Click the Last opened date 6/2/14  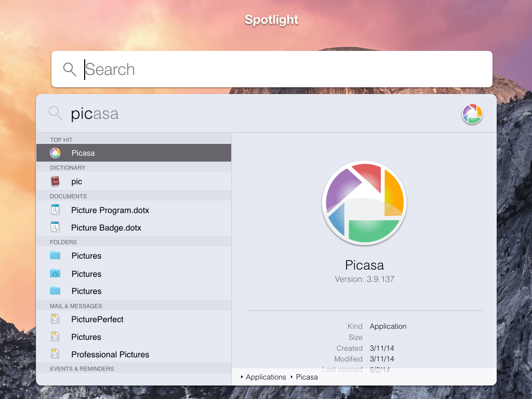(x=380, y=370)
